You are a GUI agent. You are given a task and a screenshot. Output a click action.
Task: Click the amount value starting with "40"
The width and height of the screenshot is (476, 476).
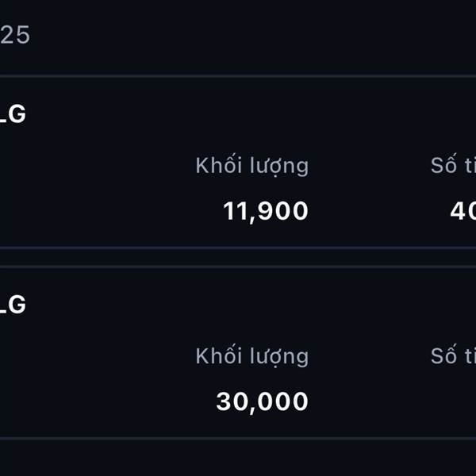(463, 211)
